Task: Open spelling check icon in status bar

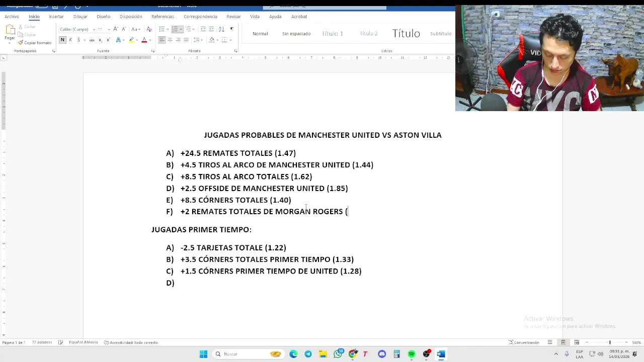Action: click(60, 342)
